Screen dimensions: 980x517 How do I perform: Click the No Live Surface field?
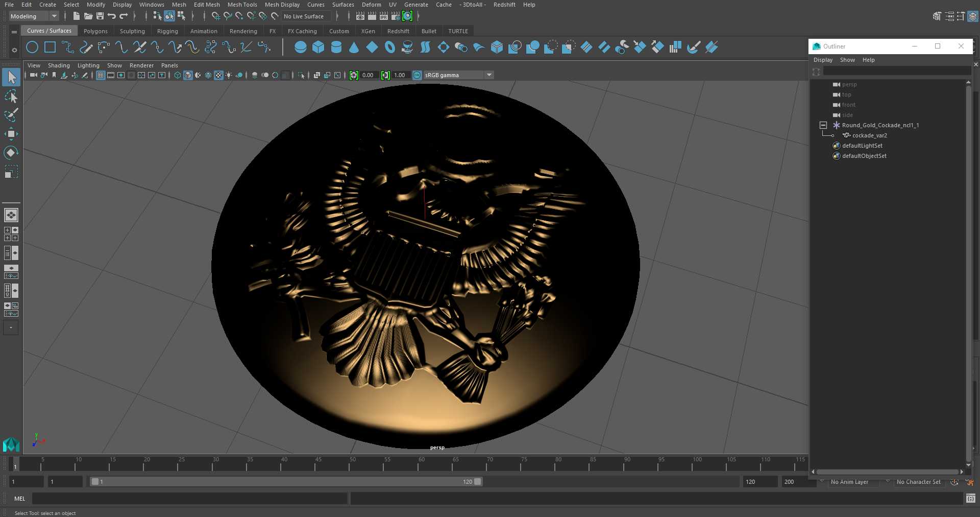pos(306,16)
